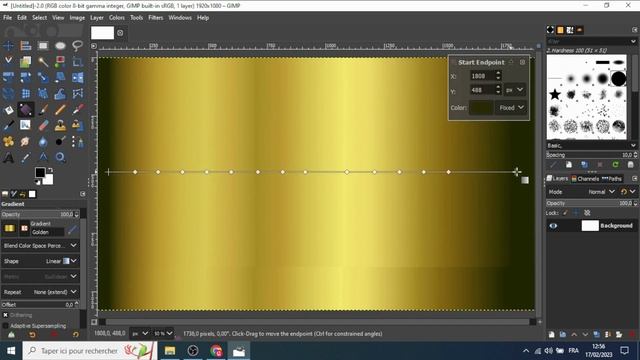Select the Free Select lasso tool
Viewport: 640px width, 360px height.
(x=77, y=46)
